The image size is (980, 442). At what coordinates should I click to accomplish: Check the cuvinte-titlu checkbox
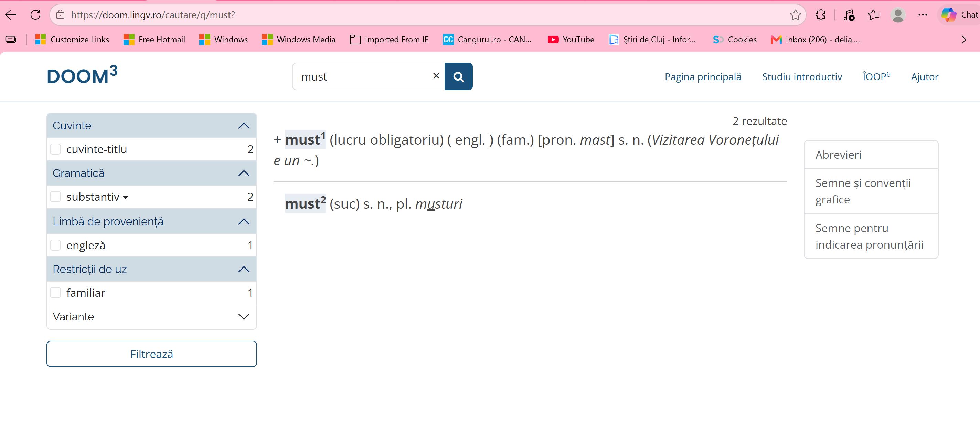click(x=55, y=149)
